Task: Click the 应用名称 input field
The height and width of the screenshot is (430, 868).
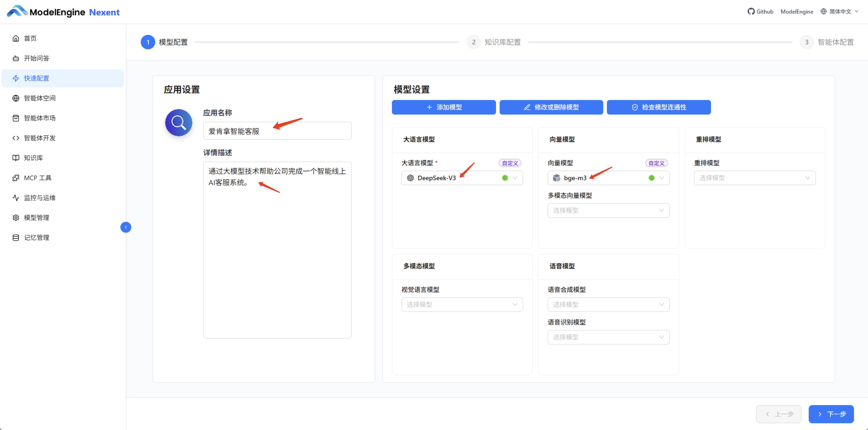Action: 277,131
